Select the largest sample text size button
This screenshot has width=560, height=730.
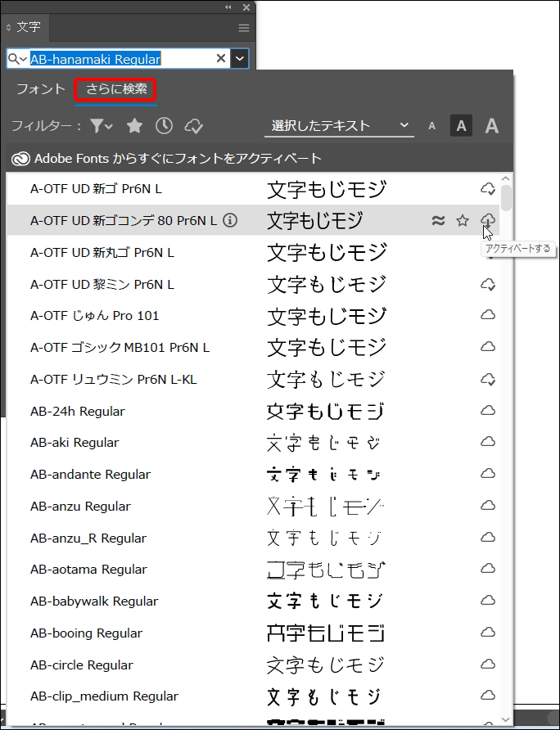[491, 125]
